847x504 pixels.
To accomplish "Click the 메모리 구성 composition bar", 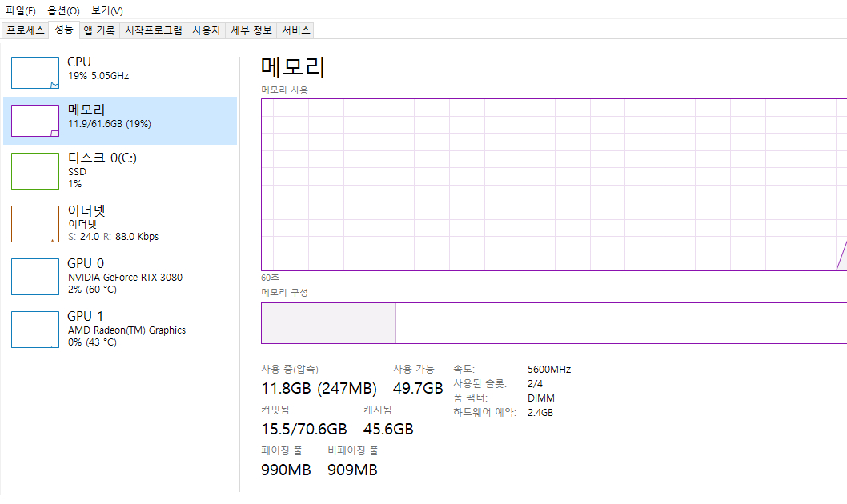I will pos(552,322).
